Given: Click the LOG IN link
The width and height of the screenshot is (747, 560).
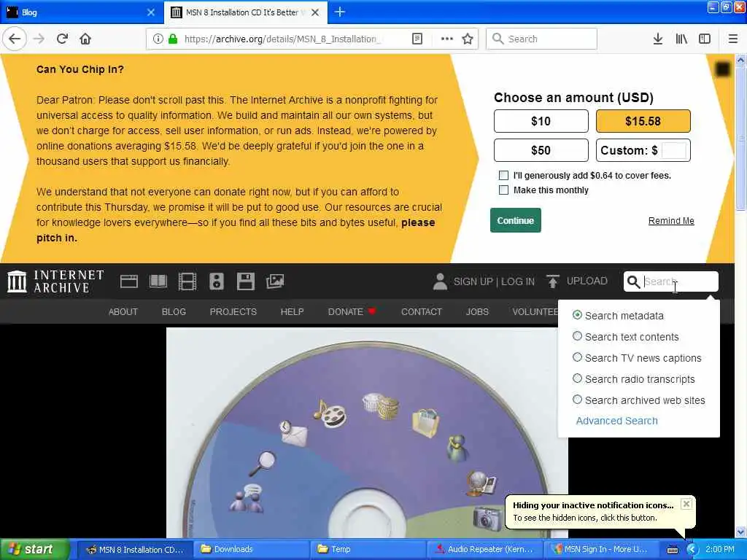Looking at the screenshot, I should [518, 281].
